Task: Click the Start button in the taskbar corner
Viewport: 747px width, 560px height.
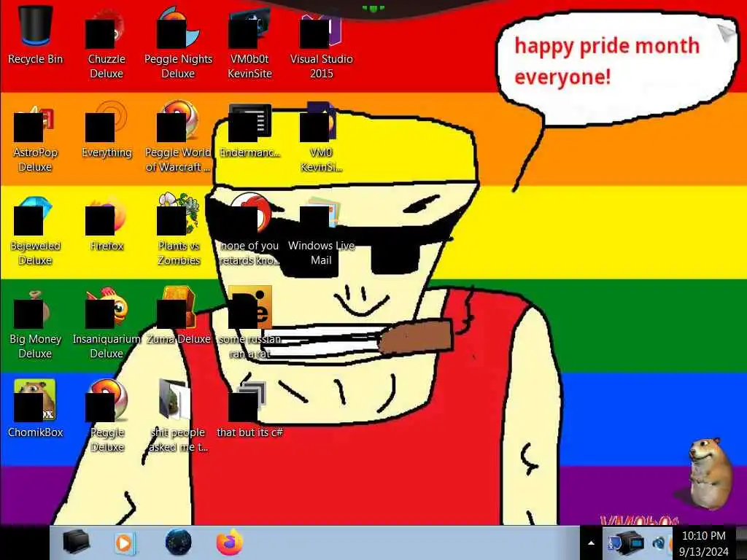Action: point(25,542)
